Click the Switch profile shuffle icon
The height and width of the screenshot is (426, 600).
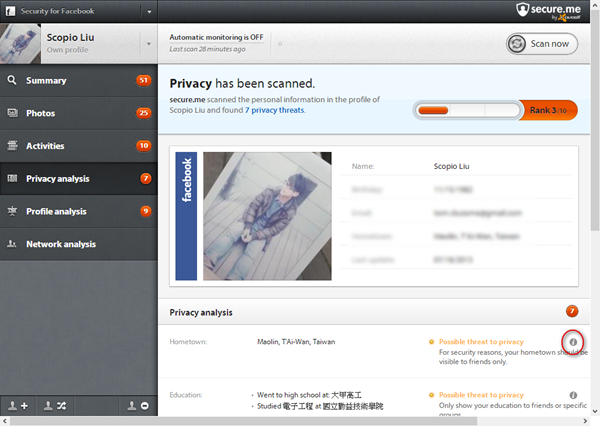tap(55, 406)
